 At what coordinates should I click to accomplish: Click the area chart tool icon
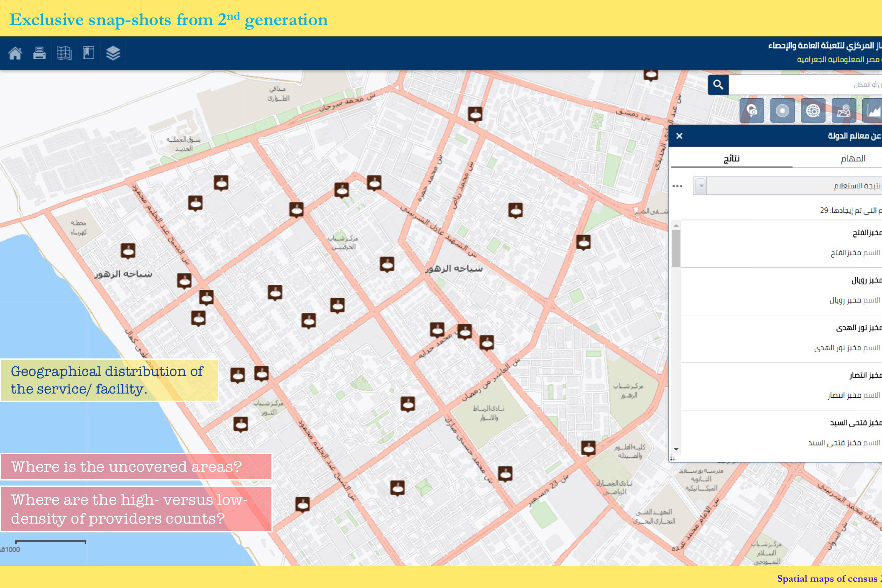(873, 111)
